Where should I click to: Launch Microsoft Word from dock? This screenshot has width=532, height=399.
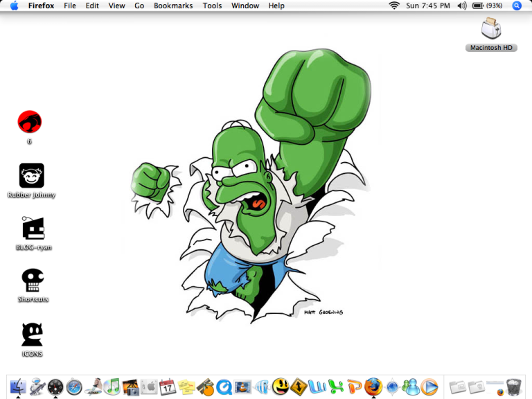tap(317, 387)
